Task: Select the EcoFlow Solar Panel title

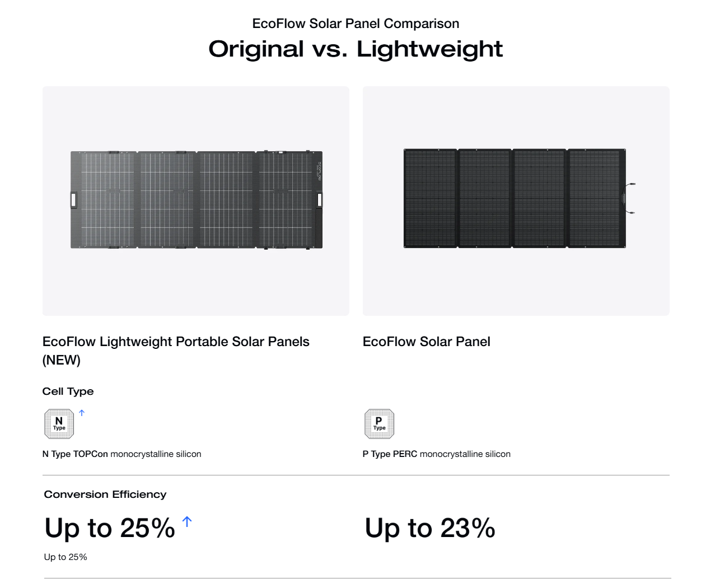Action: [427, 342]
